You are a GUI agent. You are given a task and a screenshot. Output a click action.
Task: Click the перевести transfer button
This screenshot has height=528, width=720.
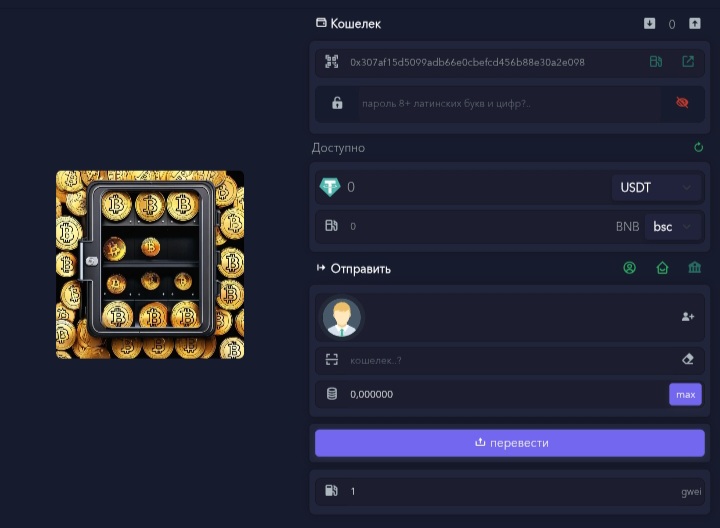(510, 443)
